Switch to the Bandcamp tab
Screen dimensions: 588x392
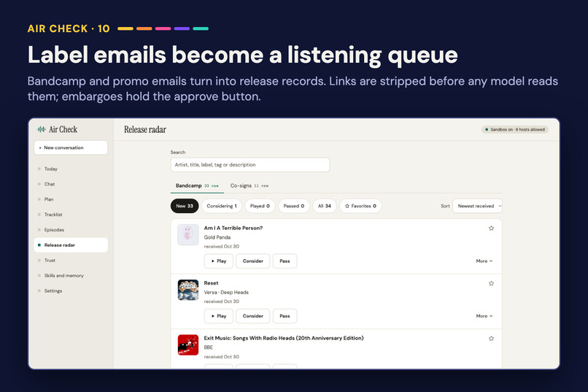[x=197, y=185]
